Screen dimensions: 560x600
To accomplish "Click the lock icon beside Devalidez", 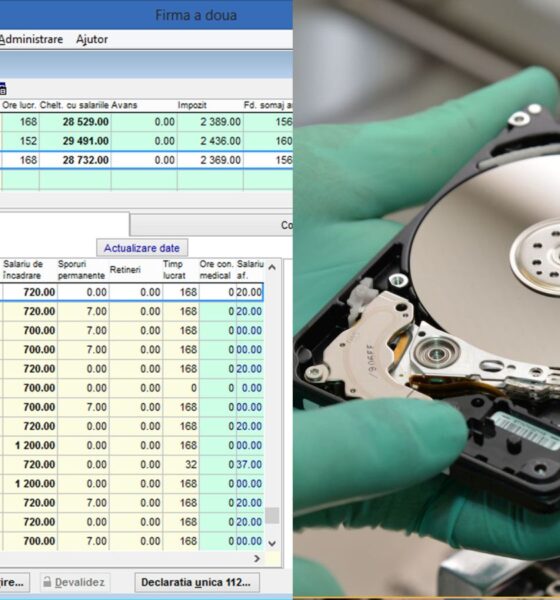I will 47,582.
